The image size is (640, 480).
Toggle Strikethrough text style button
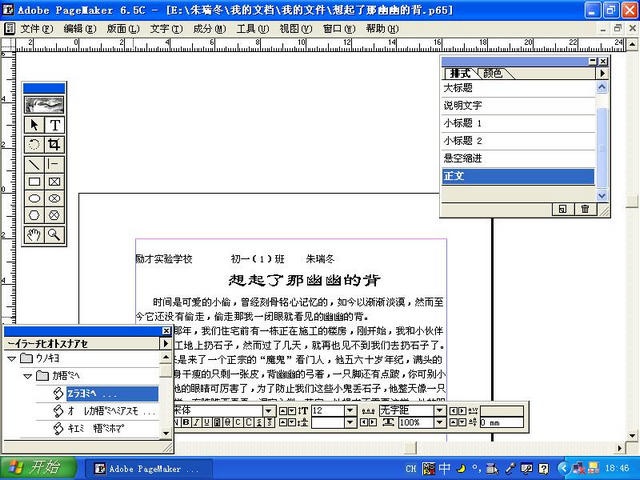click(228, 422)
